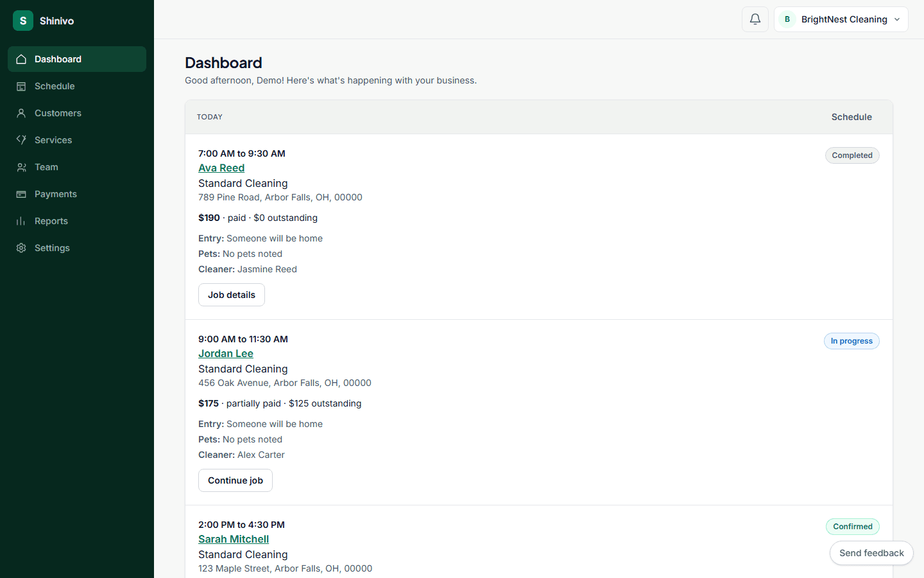Click the TODAY section label

pos(210,117)
